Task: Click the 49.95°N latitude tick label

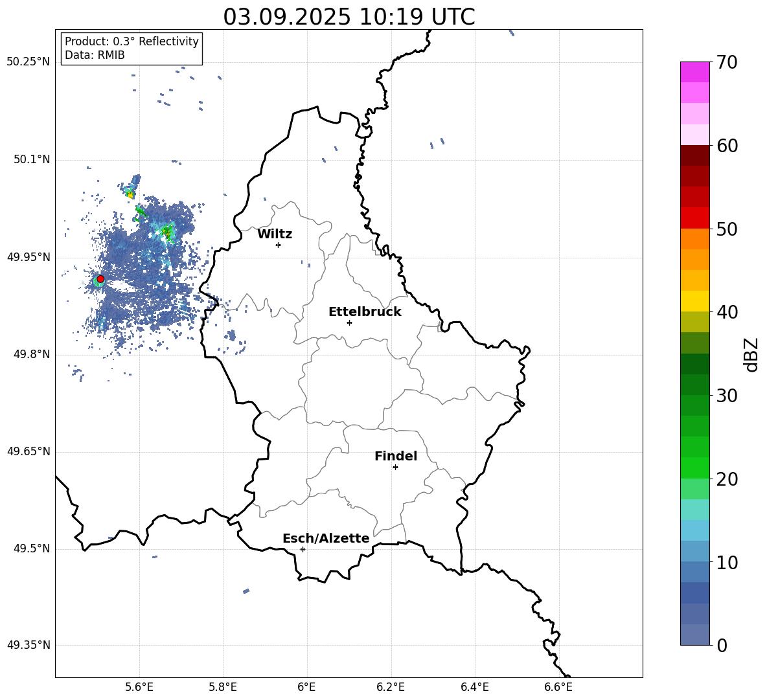Action: pos(29,257)
